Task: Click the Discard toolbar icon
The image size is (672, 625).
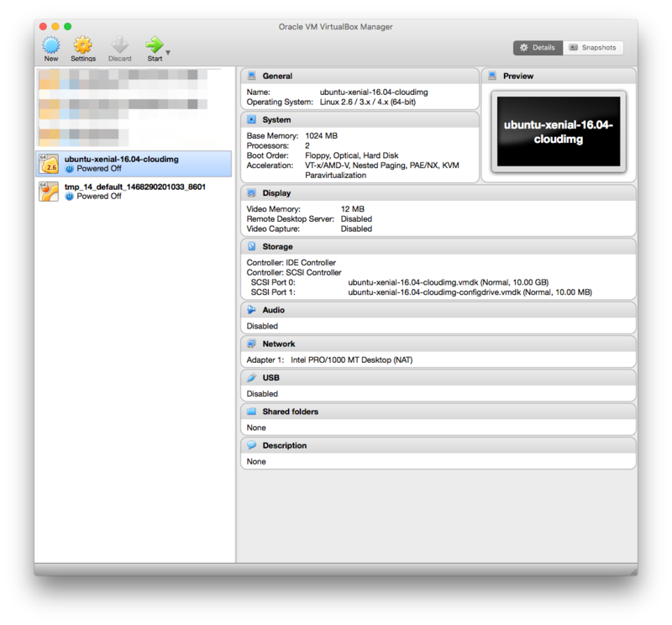Action: click(x=119, y=45)
